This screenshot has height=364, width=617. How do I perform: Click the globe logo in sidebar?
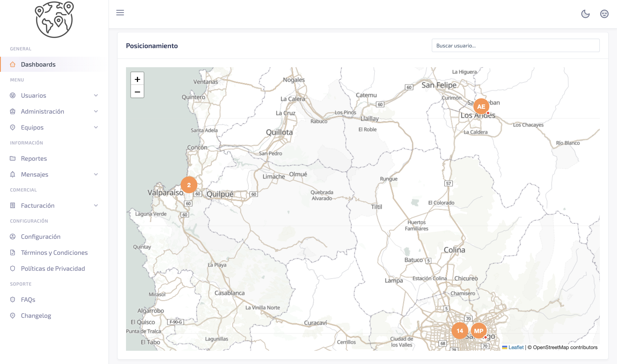(x=54, y=20)
